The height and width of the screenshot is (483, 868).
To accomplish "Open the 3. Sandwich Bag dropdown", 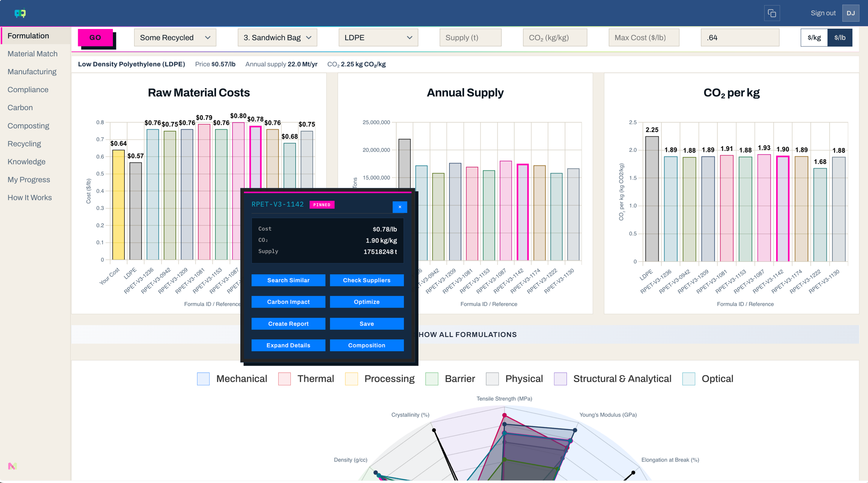I will click(277, 38).
